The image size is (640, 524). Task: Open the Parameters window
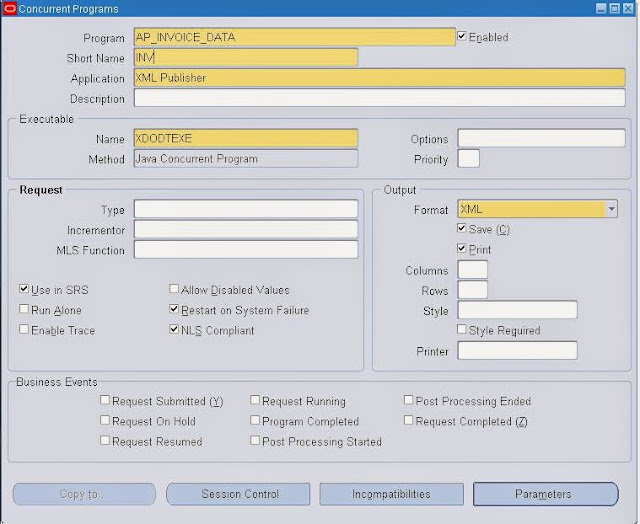(x=546, y=494)
